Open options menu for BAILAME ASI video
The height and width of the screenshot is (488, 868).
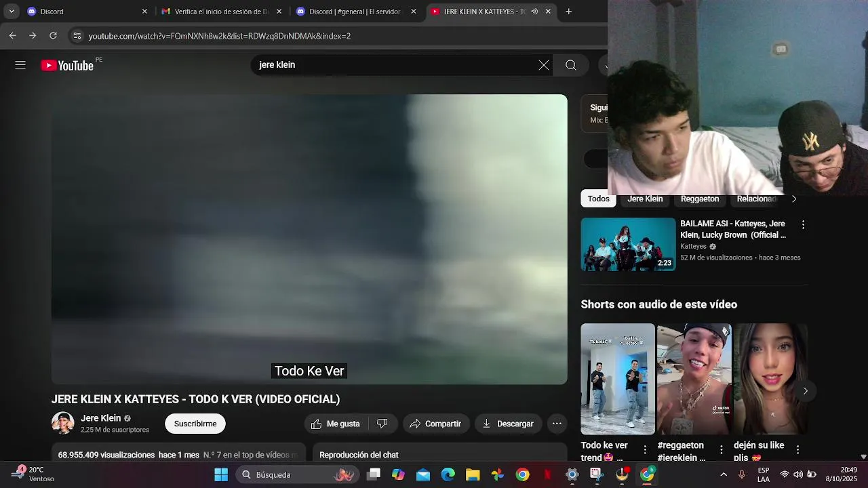point(803,224)
